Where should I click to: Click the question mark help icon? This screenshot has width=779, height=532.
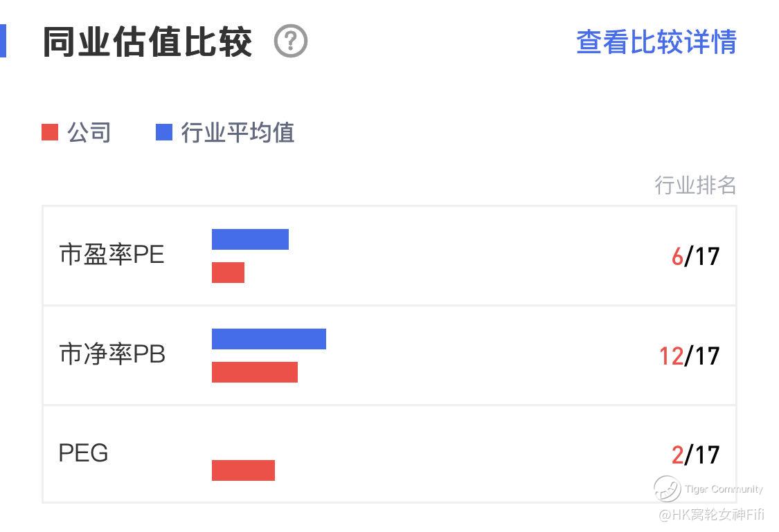pyautogui.click(x=291, y=42)
